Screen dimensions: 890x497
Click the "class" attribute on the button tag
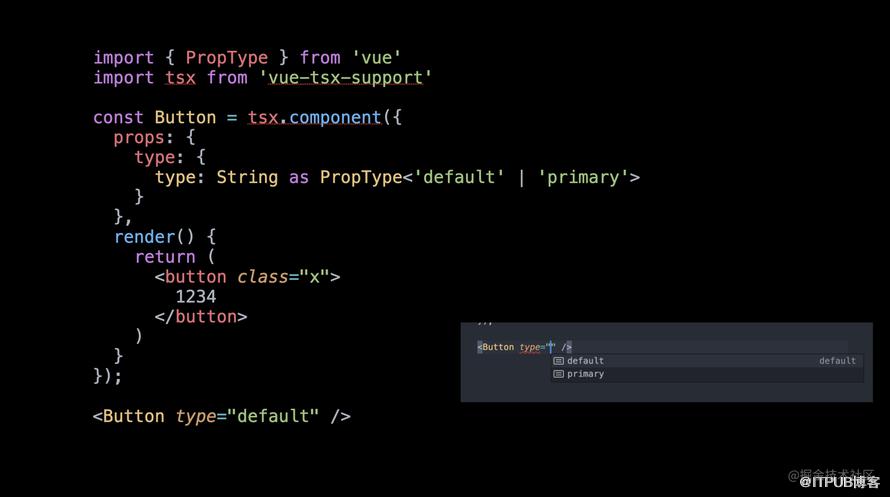coord(263,277)
